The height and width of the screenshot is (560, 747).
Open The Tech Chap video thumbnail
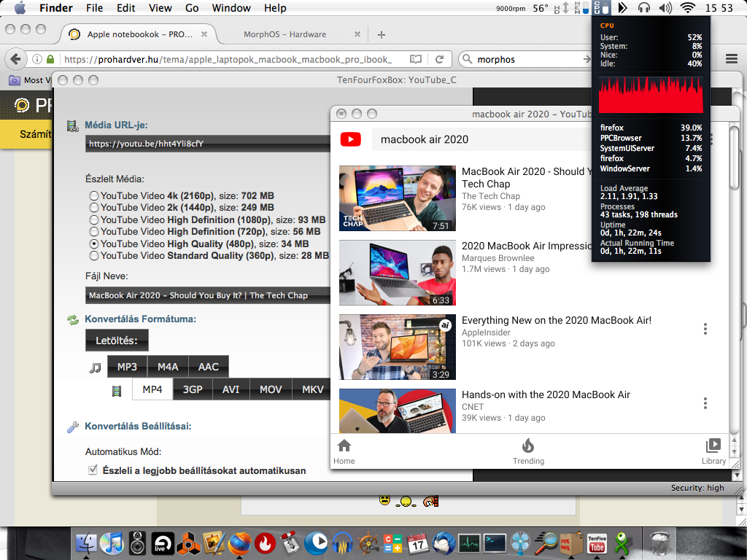tap(398, 198)
